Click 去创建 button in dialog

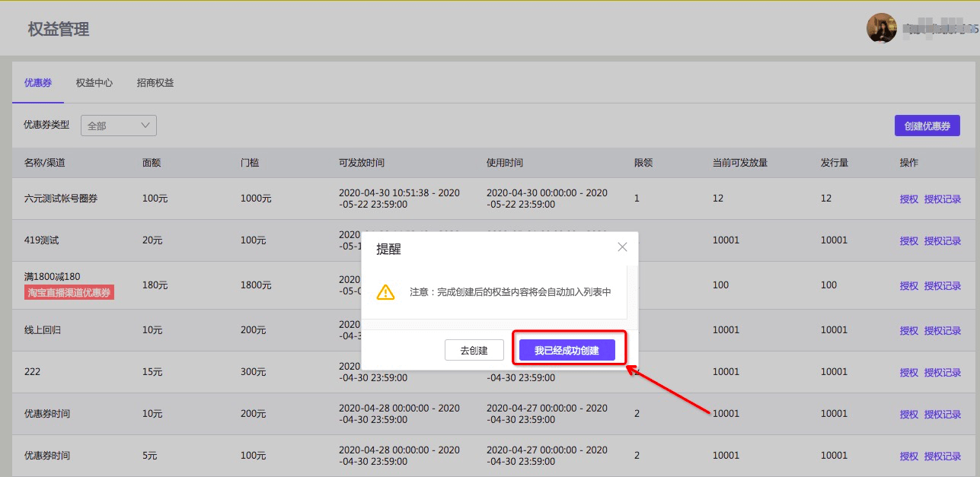click(474, 350)
